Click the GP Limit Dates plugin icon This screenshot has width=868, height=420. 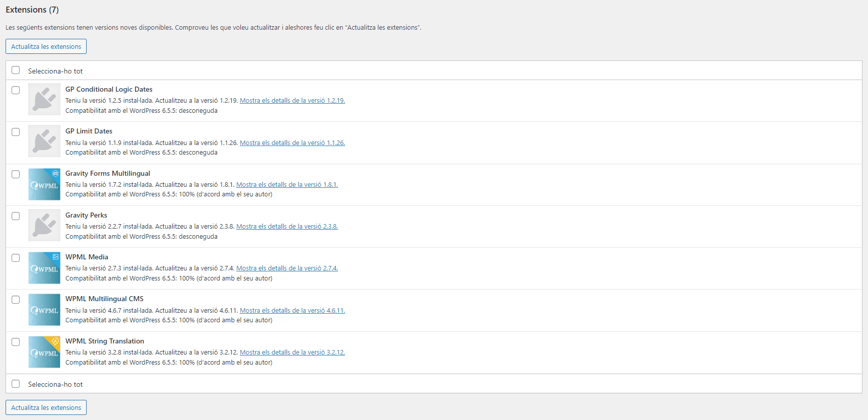(x=44, y=141)
